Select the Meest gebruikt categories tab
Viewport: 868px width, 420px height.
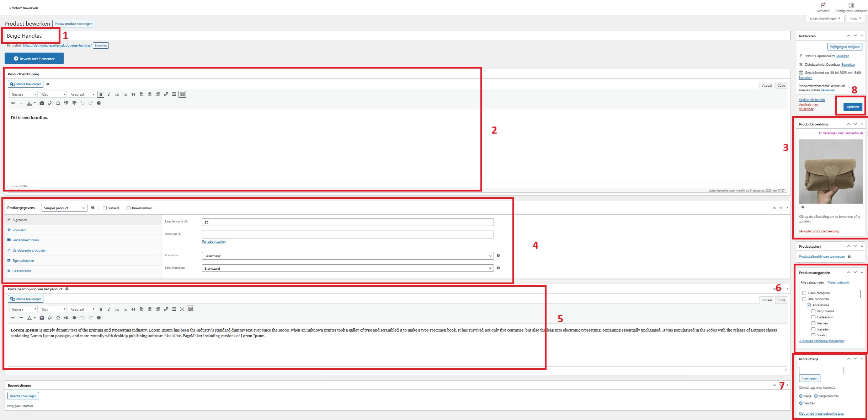838,282
